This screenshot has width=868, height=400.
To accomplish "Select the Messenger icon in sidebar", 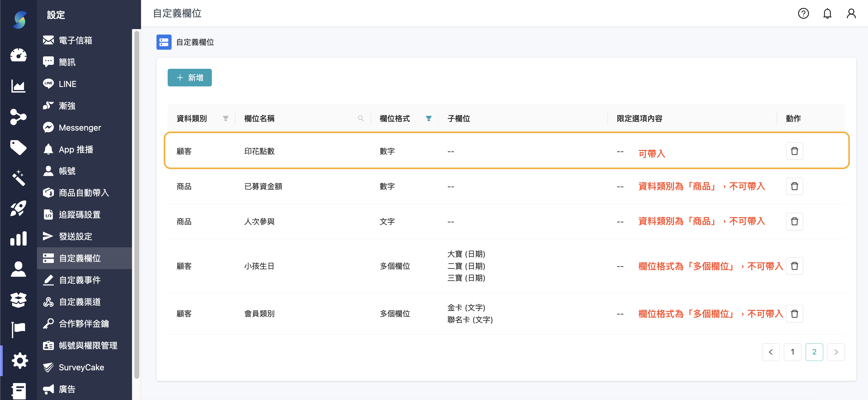I will (x=48, y=127).
